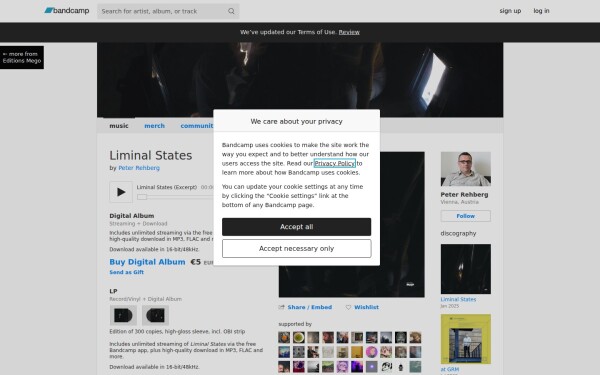Open the Terms of Use Review link

coord(349,32)
